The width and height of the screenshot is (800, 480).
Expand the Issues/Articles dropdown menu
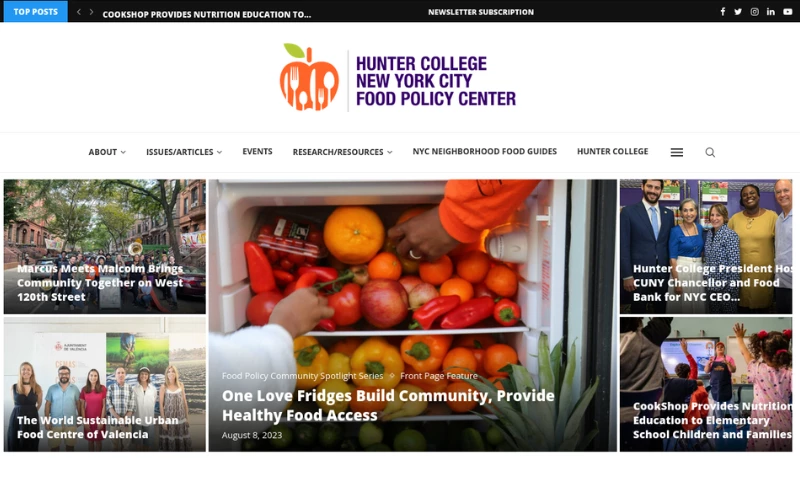[184, 152]
